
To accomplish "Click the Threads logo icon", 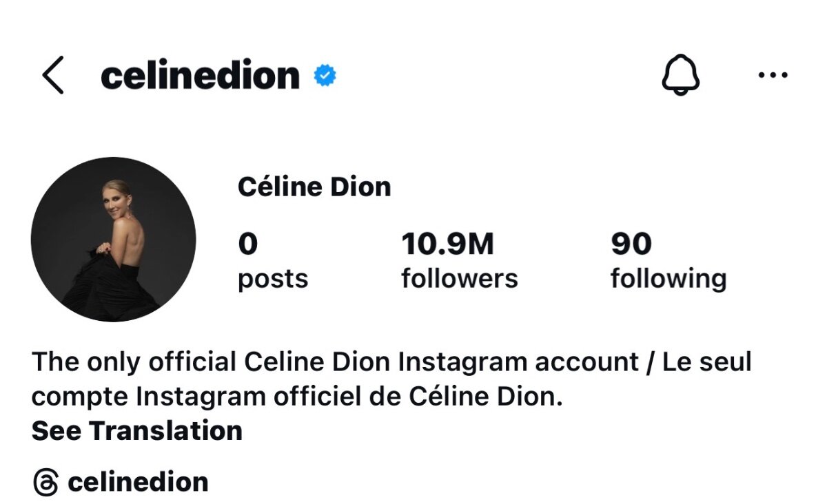I will pyautogui.click(x=45, y=482).
